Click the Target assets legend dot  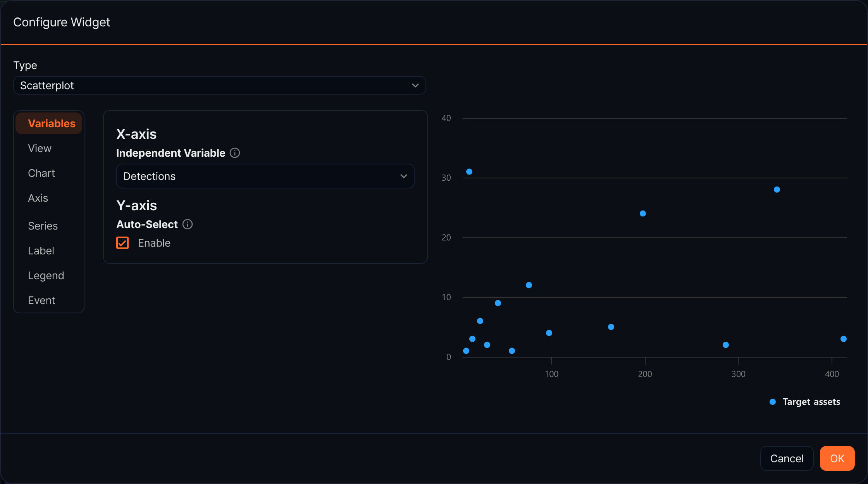pyautogui.click(x=773, y=402)
